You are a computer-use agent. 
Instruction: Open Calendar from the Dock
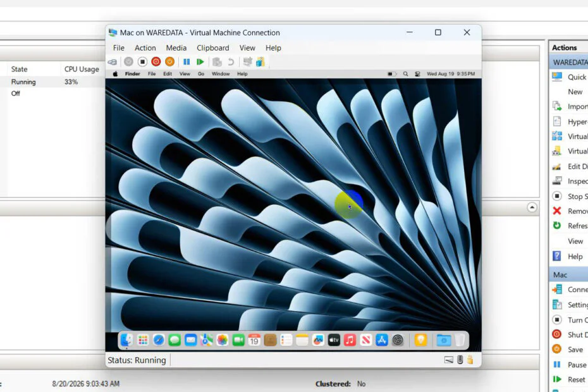click(254, 340)
